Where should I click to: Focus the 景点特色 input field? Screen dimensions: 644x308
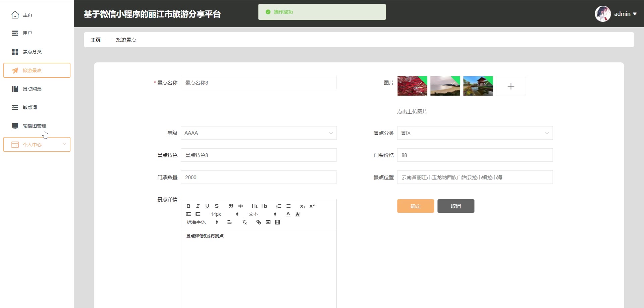tap(259, 155)
